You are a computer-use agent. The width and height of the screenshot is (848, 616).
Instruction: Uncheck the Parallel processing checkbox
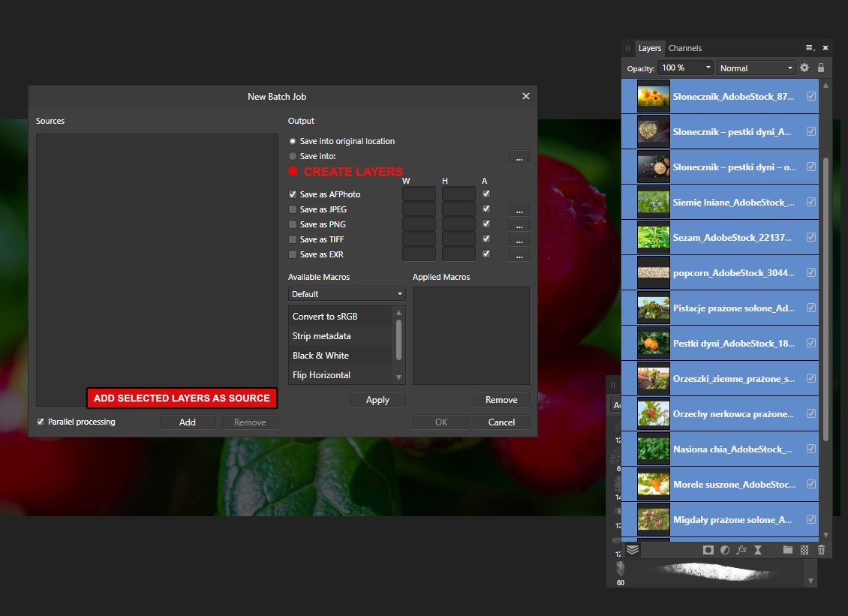(x=41, y=422)
